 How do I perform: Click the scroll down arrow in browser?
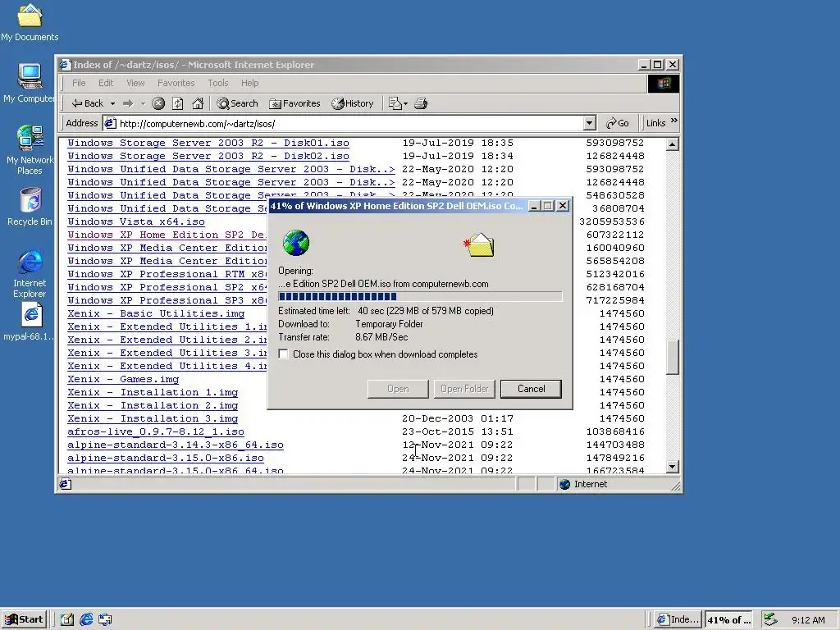click(x=673, y=467)
